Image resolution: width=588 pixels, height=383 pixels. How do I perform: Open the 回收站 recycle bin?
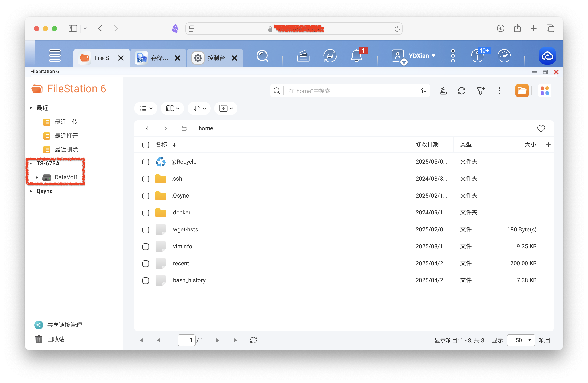click(50, 339)
